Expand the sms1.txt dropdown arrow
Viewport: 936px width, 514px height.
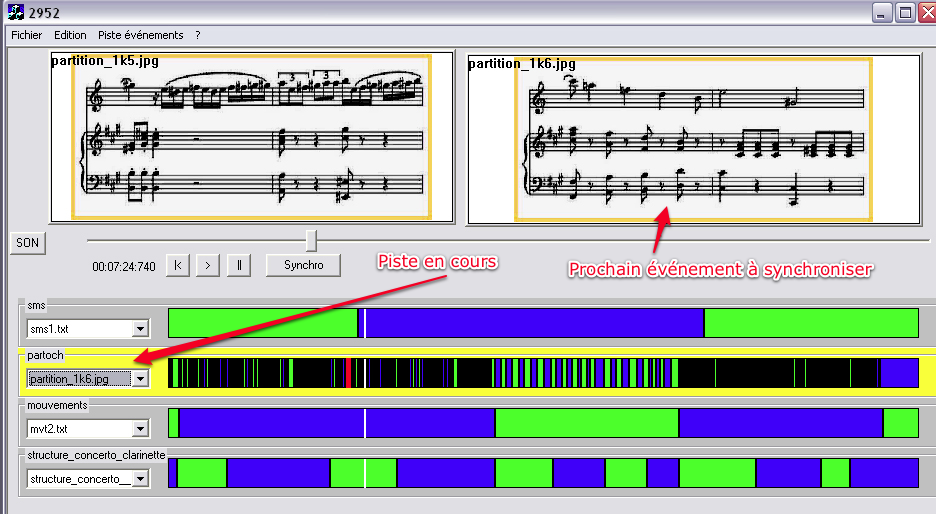(140, 328)
